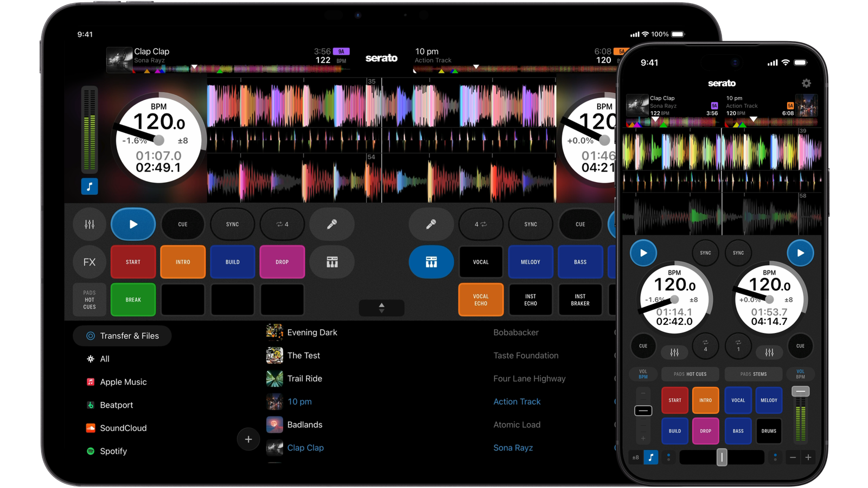Open the FX panel on iPad
The height and width of the screenshot is (488, 868).
pyautogui.click(x=90, y=262)
